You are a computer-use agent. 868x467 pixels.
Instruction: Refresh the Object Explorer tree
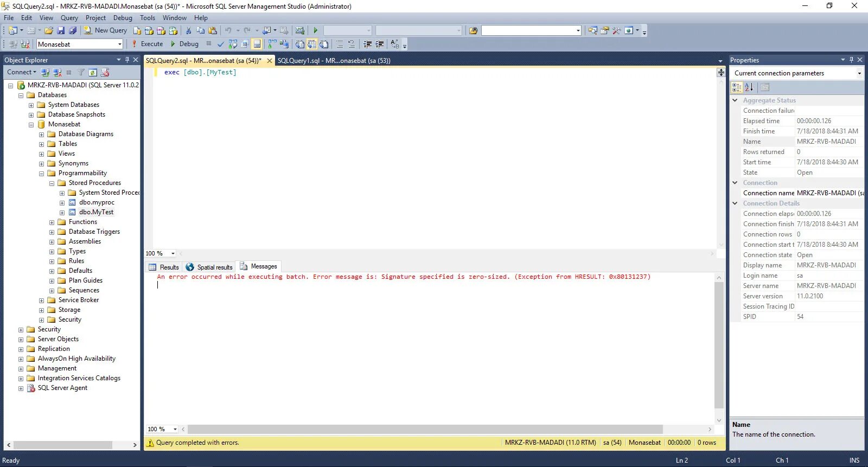tap(93, 72)
